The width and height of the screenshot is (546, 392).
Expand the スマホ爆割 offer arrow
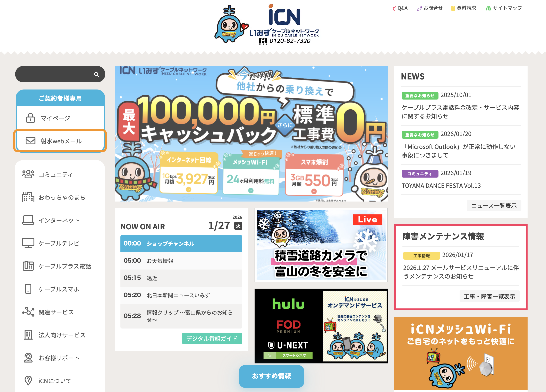tap(314, 191)
